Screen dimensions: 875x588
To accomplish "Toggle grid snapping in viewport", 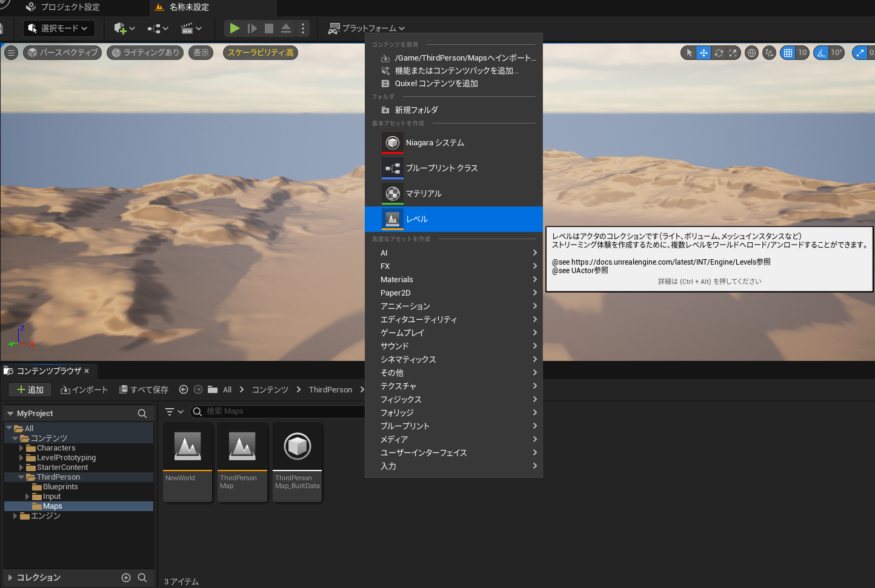I will click(788, 53).
